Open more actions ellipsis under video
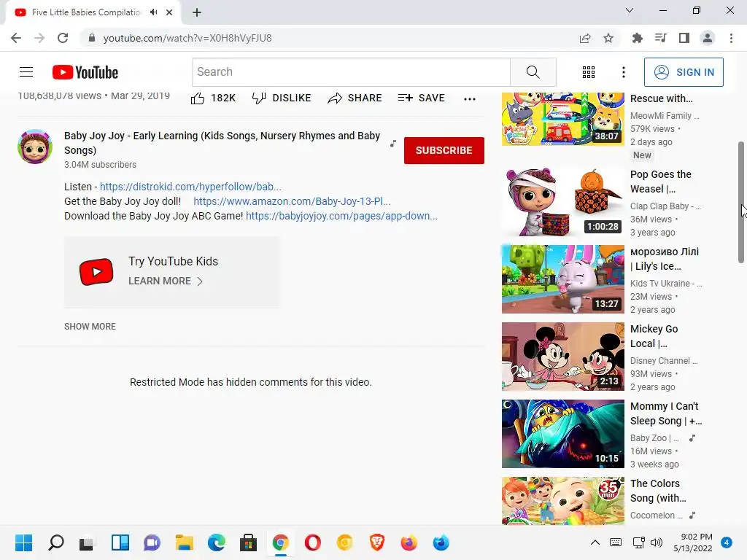Screen dimensions: 747x560 [470, 99]
